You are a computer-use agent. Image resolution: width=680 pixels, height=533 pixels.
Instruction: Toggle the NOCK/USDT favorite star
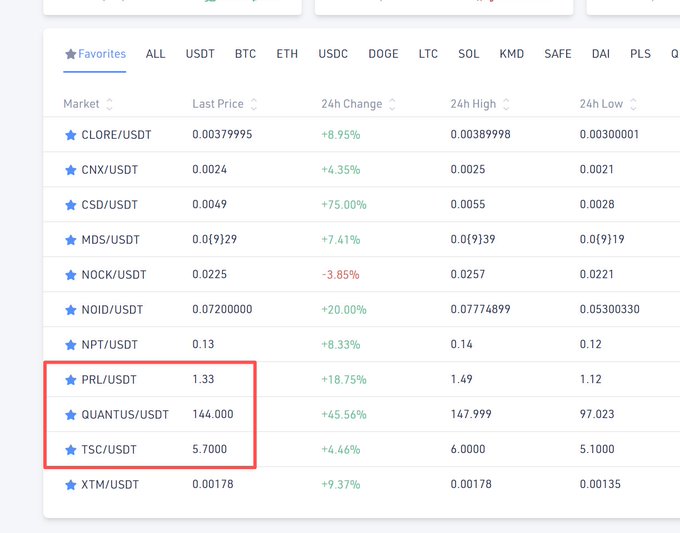(x=71, y=275)
